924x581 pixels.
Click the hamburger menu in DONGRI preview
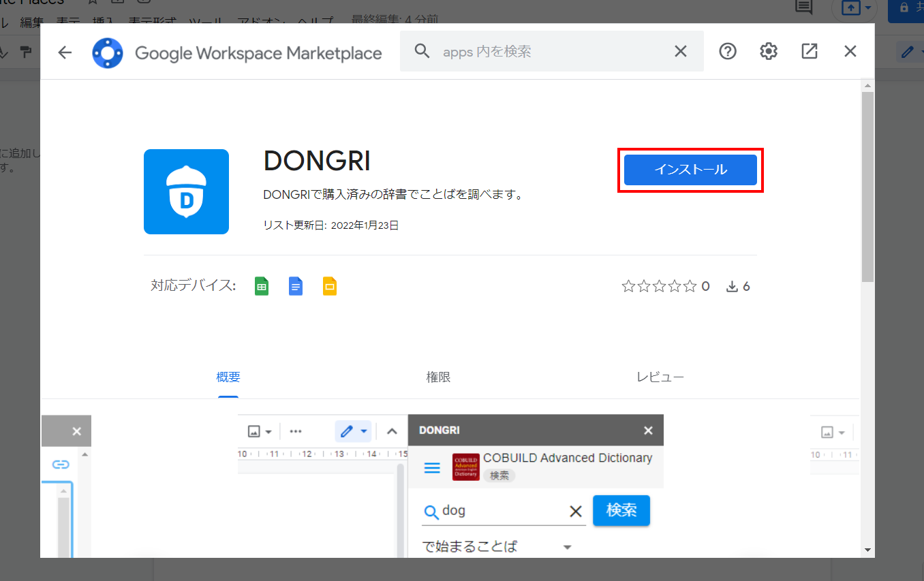[x=432, y=467]
